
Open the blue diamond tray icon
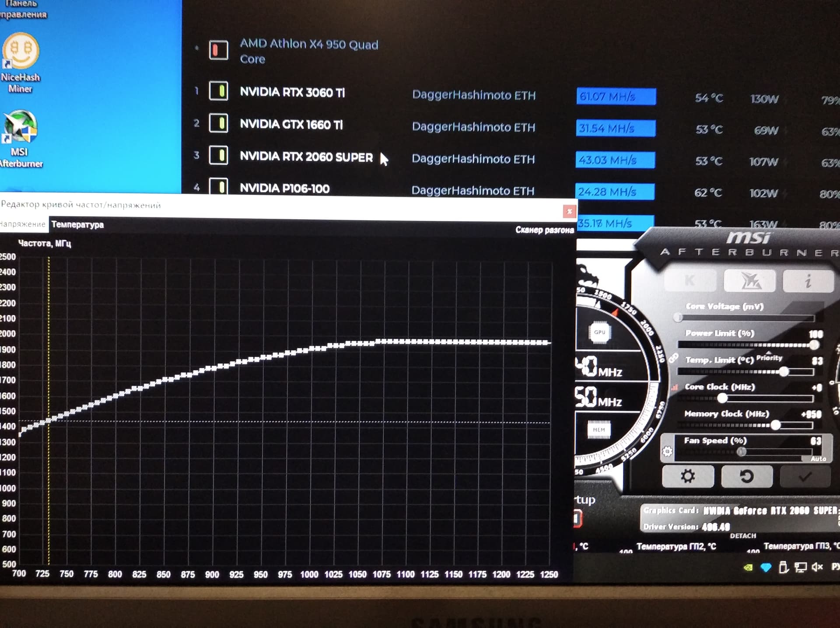[766, 568]
